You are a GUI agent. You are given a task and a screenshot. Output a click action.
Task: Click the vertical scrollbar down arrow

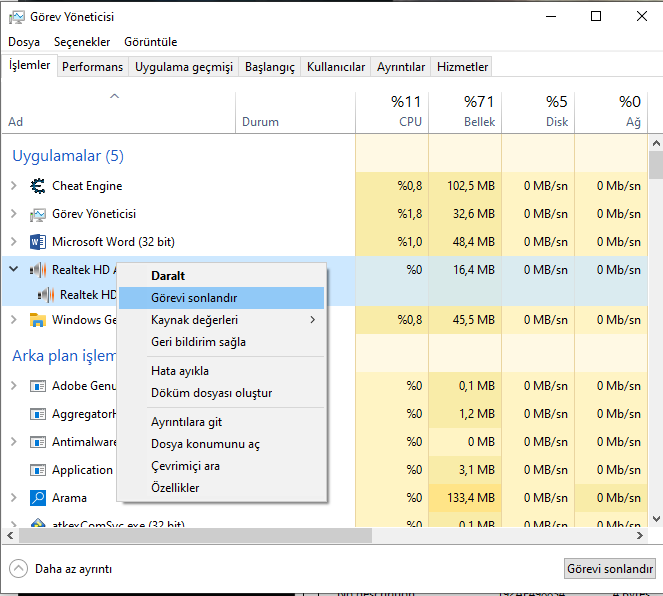(656, 518)
